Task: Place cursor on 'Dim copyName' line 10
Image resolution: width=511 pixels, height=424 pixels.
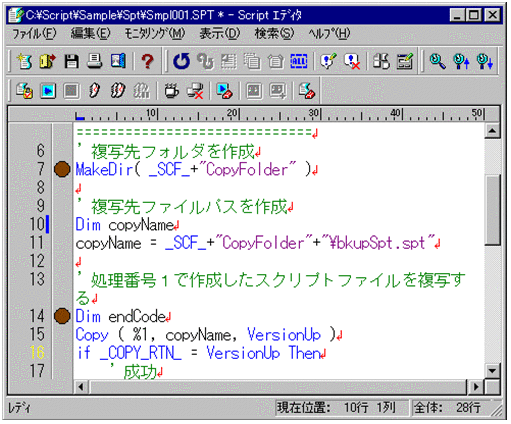Action: coord(124,224)
